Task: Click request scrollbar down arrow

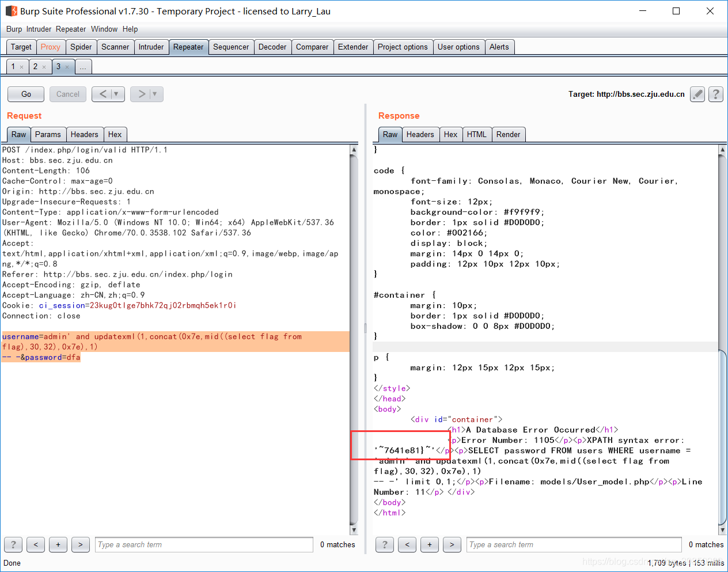Action: click(x=354, y=530)
